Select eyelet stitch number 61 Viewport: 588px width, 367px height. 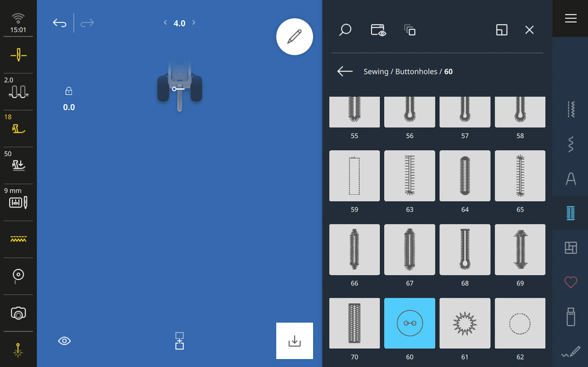(x=465, y=323)
